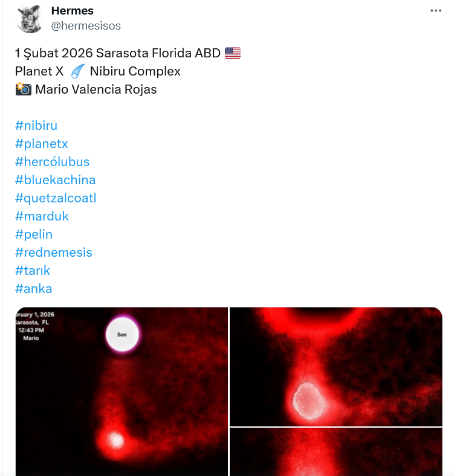The height and width of the screenshot is (476, 454).
Task: Click the Hermes profile avatar picture
Action: (29, 19)
